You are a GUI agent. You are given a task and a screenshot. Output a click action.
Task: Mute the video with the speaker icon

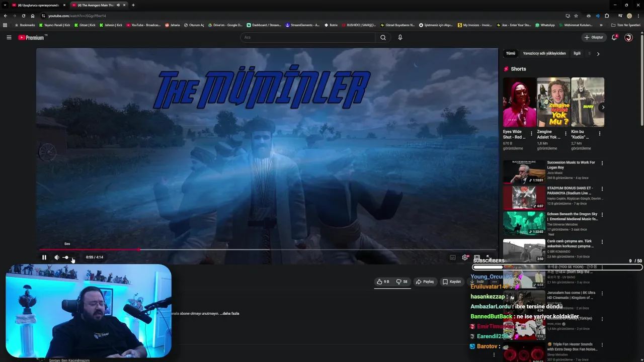point(57,257)
